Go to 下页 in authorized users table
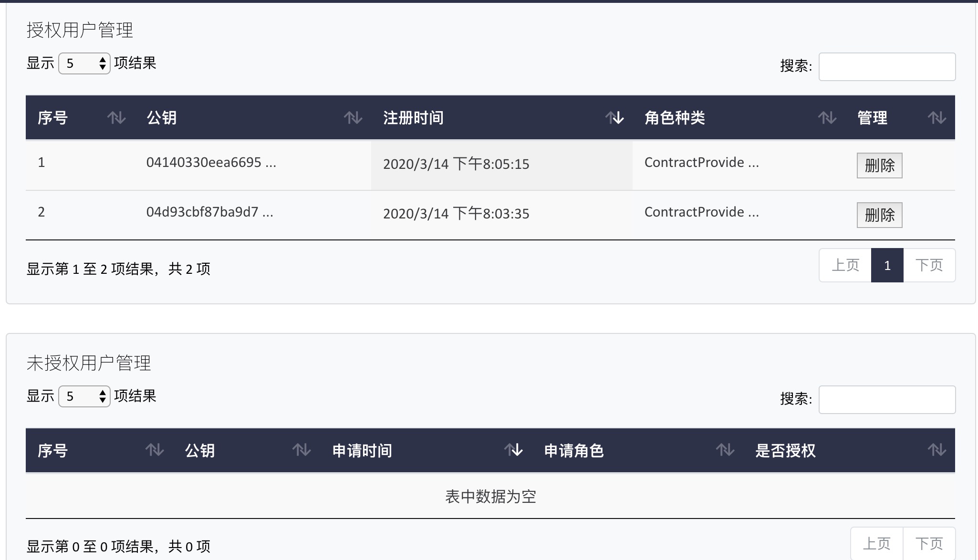Image resolution: width=978 pixels, height=560 pixels. pos(929,265)
